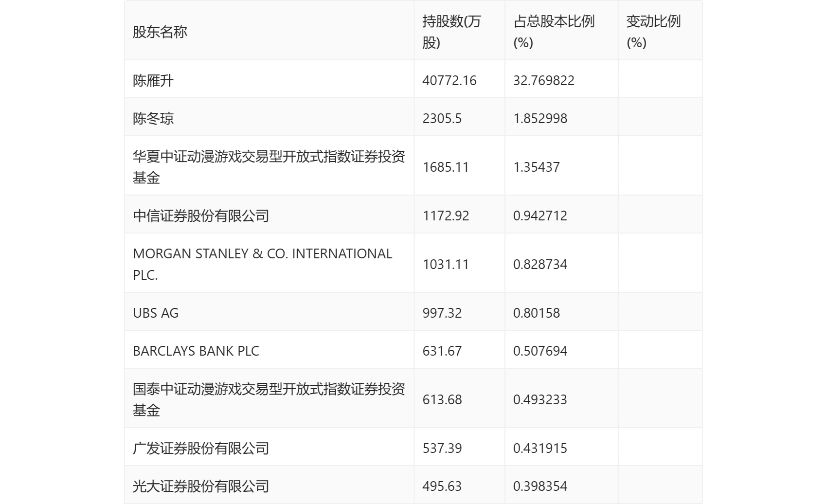Select percentage 1.852998

click(540, 118)
